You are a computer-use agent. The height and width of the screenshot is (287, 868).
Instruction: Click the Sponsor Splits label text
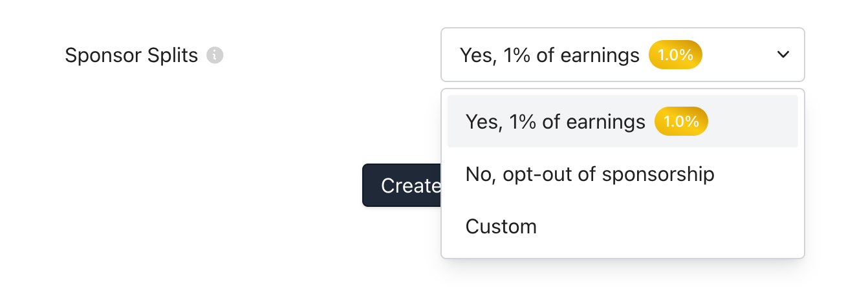[x=131, y=56]
